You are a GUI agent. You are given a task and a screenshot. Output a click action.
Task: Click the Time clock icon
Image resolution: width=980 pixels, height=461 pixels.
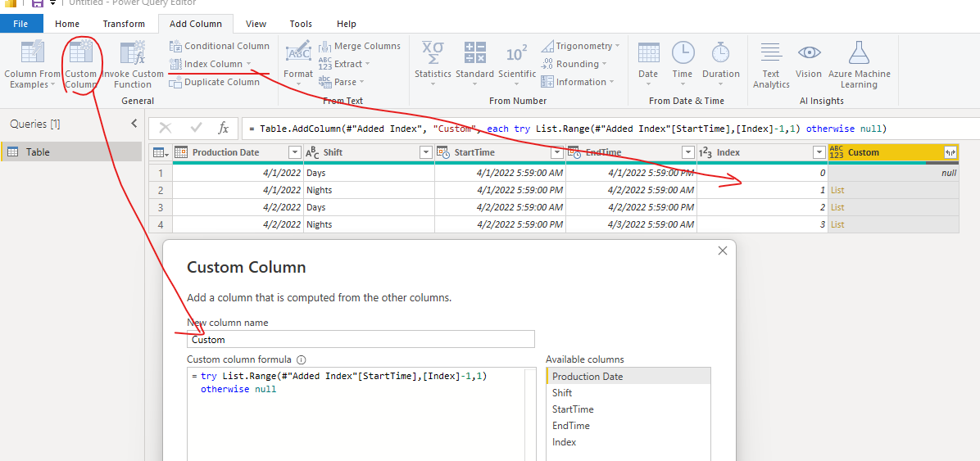(683, 52)
